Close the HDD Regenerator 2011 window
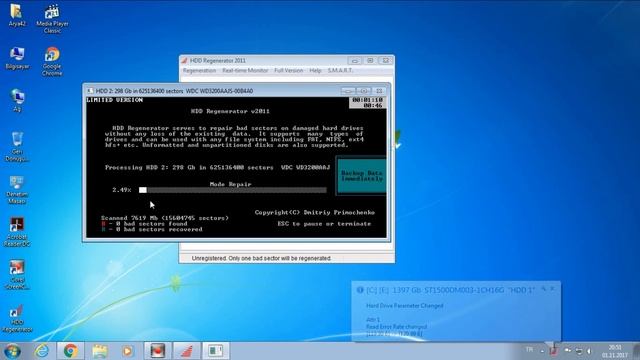Screen dimensions: 640x360 point(385,60)
